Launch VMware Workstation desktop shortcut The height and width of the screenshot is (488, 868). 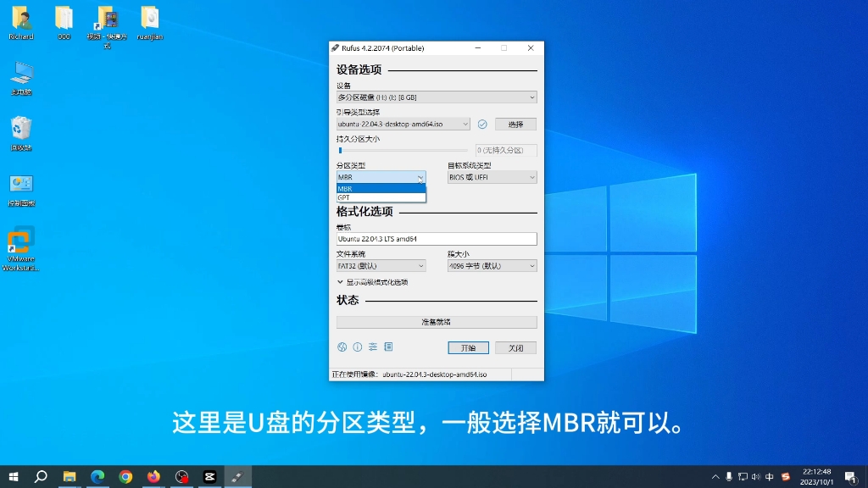coord(21,248)
